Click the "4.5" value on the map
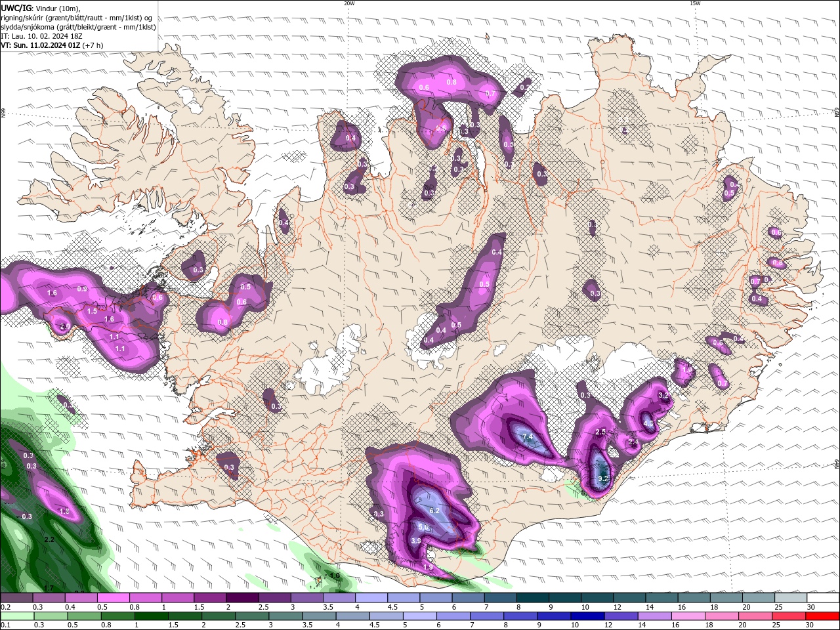The image size is (840, 630). (648, 423)
